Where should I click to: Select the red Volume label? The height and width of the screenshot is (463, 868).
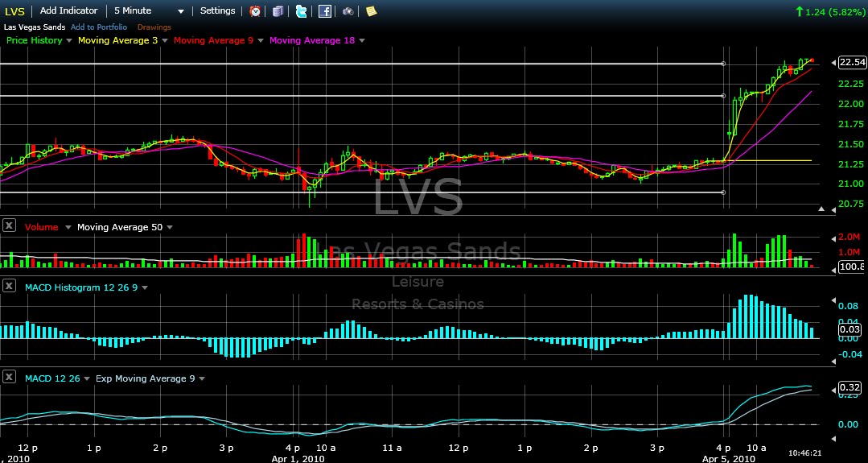pos(42,227)
